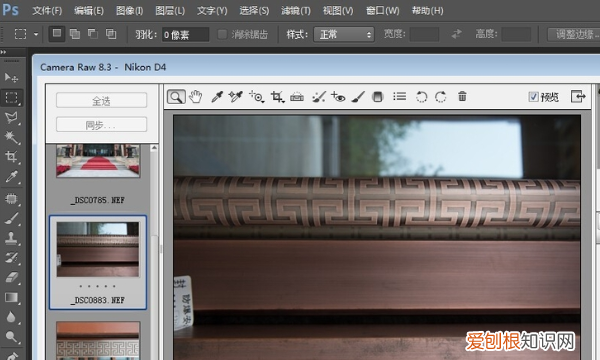Select the Dodge tool
This screenshot has width=600, height=360.
[11, 337]
